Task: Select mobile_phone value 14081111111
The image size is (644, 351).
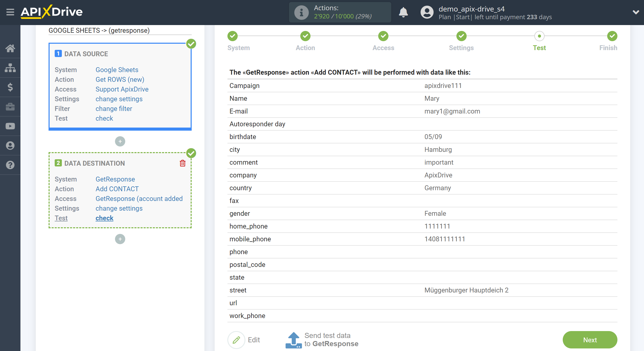Action: click(x=445, y=239)
